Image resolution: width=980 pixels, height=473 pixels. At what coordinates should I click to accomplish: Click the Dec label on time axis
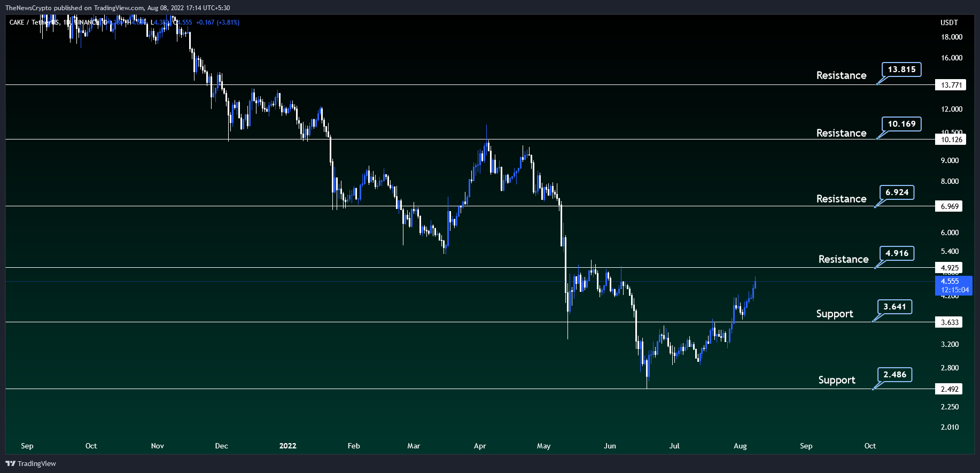coord(221,446)
